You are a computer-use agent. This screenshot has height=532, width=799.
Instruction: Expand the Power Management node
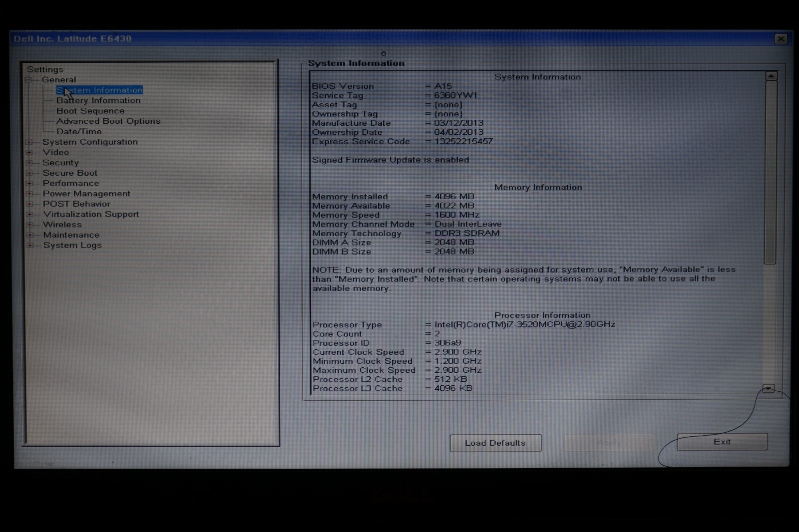tap(29, 194)
